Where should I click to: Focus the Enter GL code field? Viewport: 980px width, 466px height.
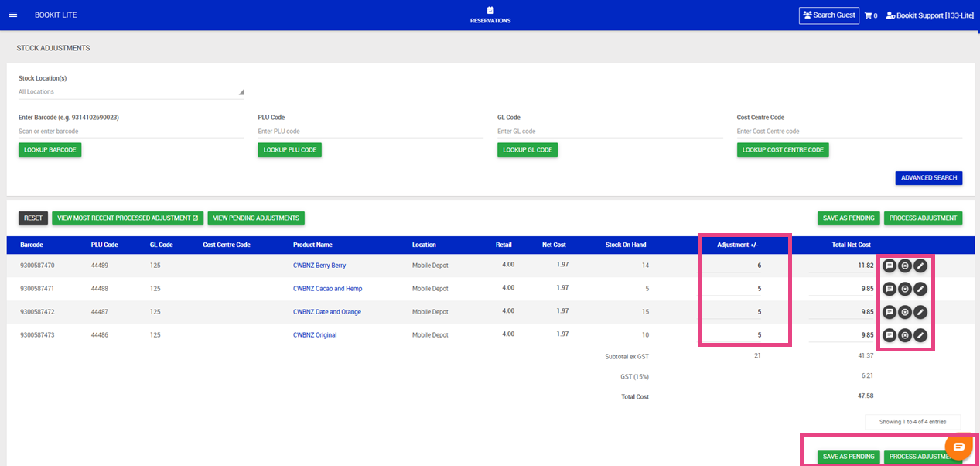tap(610, 132)
